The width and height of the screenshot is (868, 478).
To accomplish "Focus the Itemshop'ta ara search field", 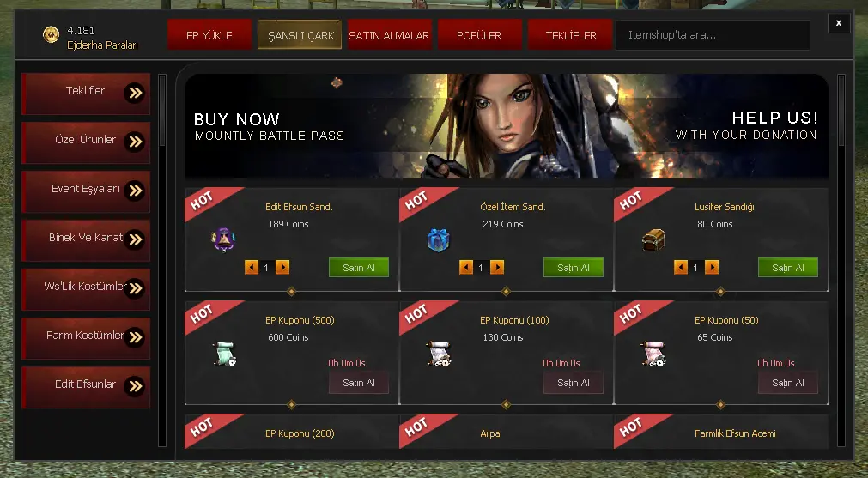I will (713, 35).
